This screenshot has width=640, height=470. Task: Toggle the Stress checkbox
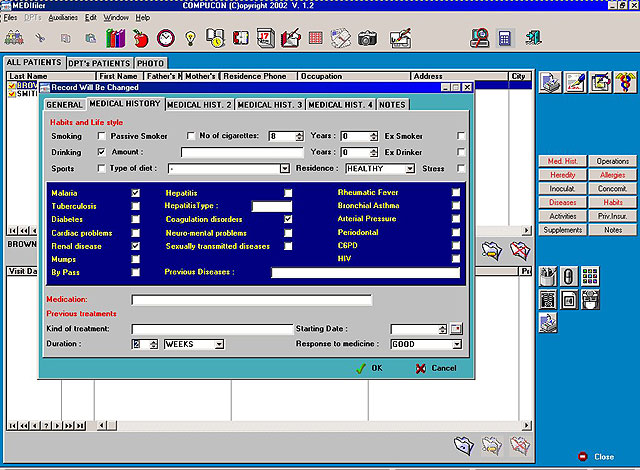pos(461,168)
